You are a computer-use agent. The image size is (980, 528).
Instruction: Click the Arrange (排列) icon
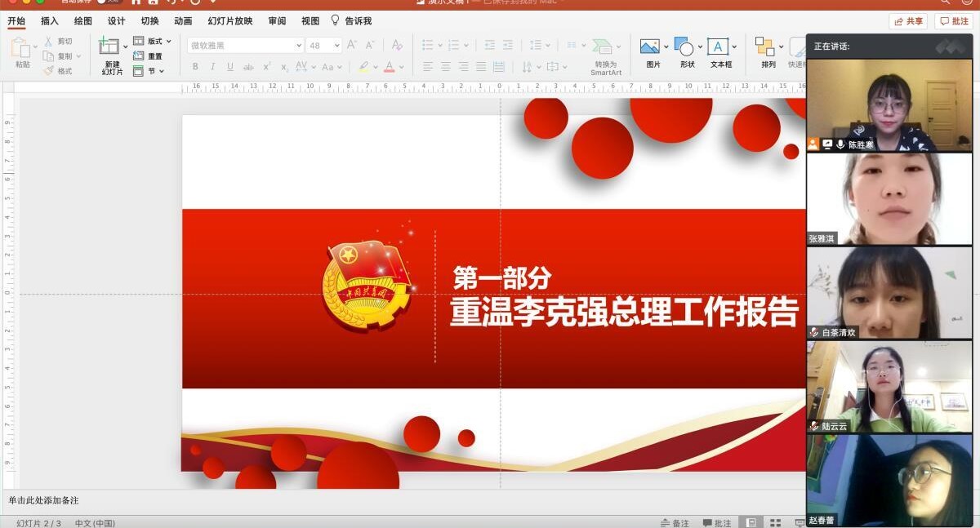[x=765, y=47]
